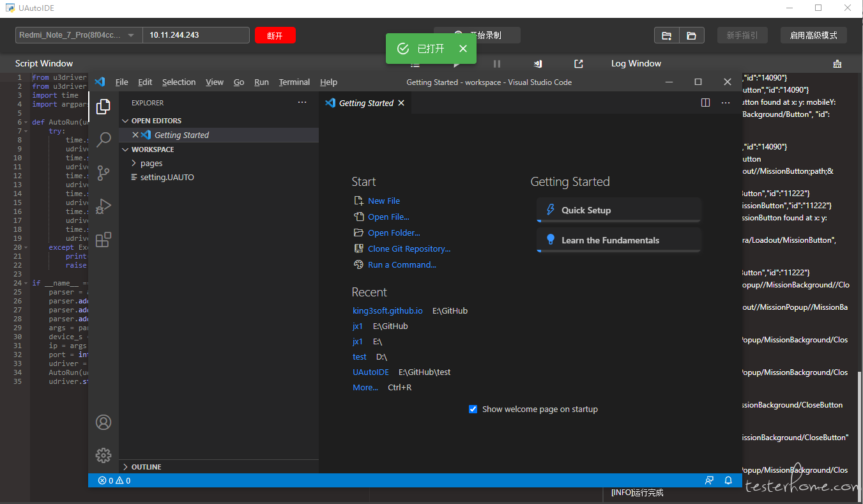Viewport: 863px width, 504px height.
Task: Open the Go menu
Action: (x=239, y=82)
